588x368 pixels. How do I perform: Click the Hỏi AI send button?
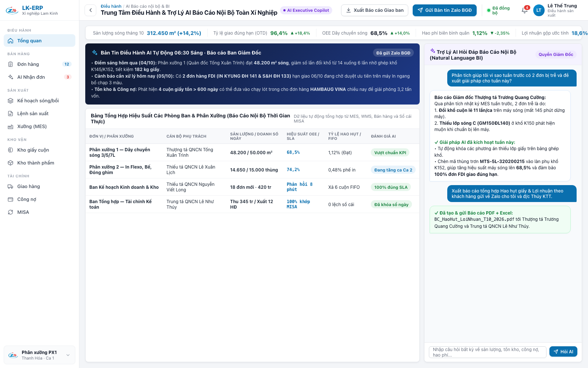(563, 352)
